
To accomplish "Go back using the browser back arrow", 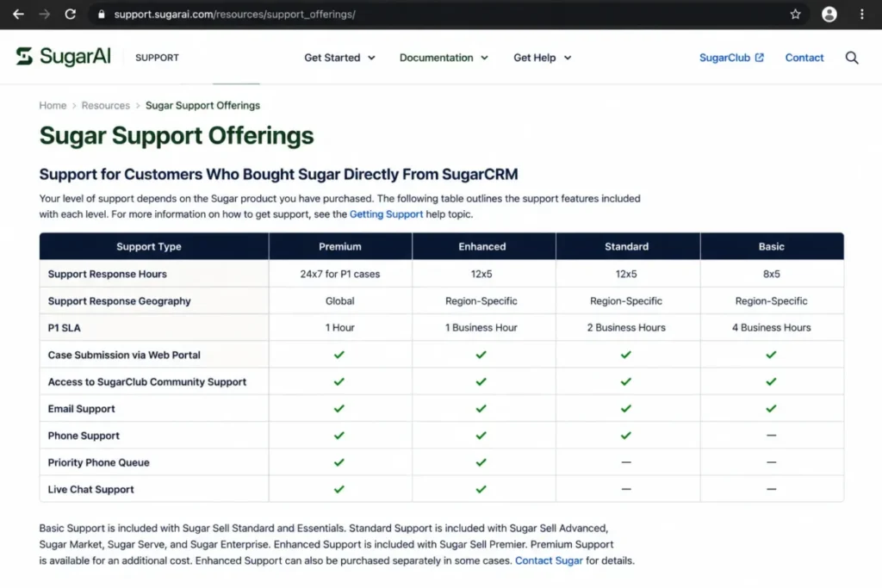I will [x=18, y=14].
